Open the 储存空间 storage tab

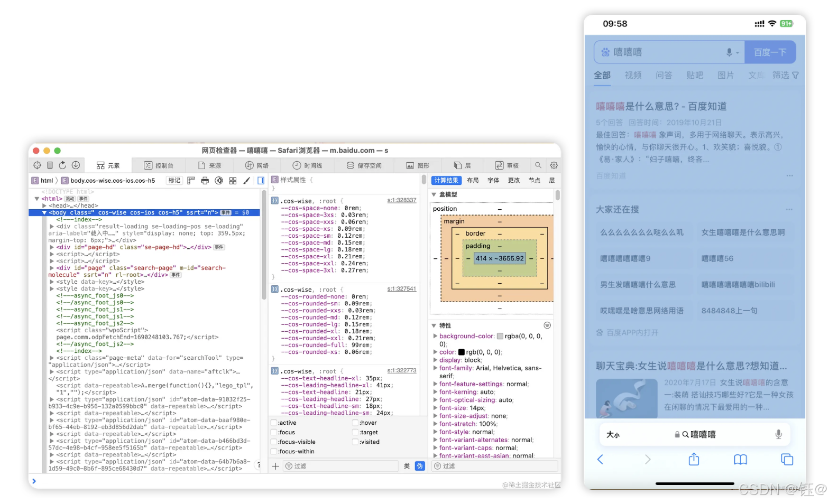click(364, 165)
